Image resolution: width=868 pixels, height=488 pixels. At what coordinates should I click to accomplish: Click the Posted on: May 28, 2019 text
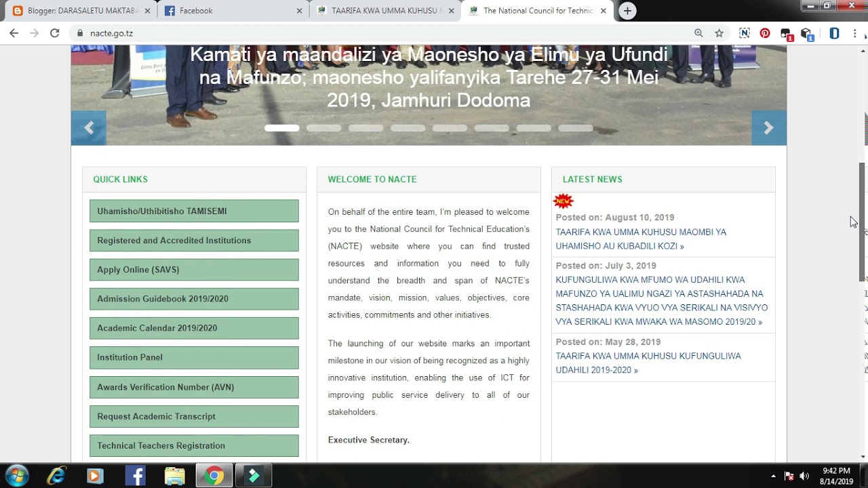tap(608, 342)
